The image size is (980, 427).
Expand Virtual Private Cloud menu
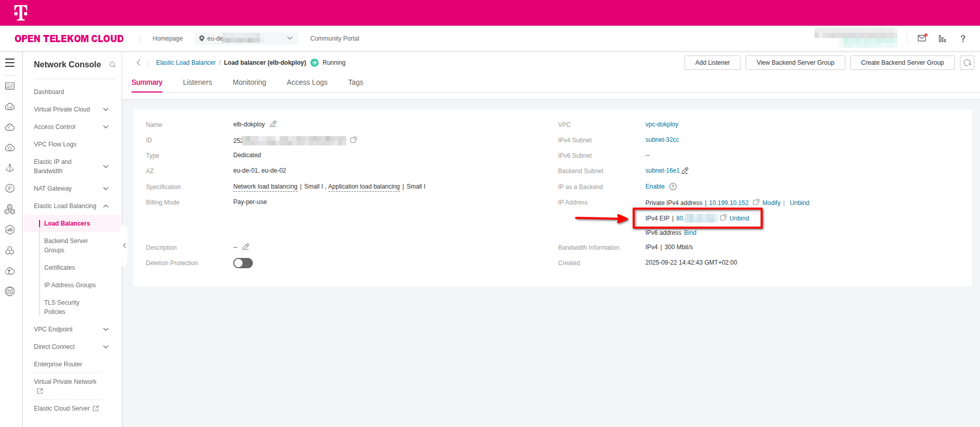pyautogui.click(x=106, y=109)
